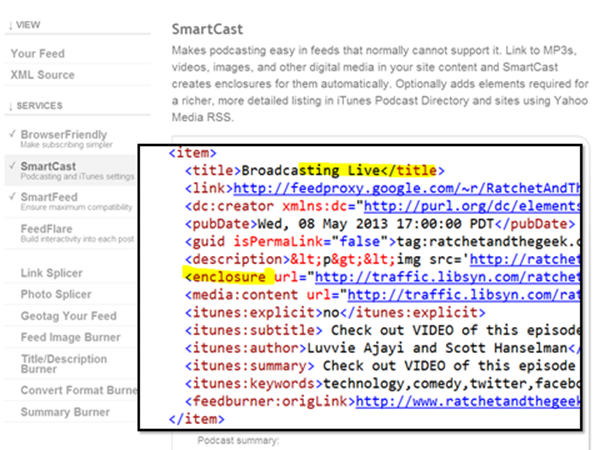
Task: Click the BrowserFriendly checkmark icon
Action: [13, 134]
